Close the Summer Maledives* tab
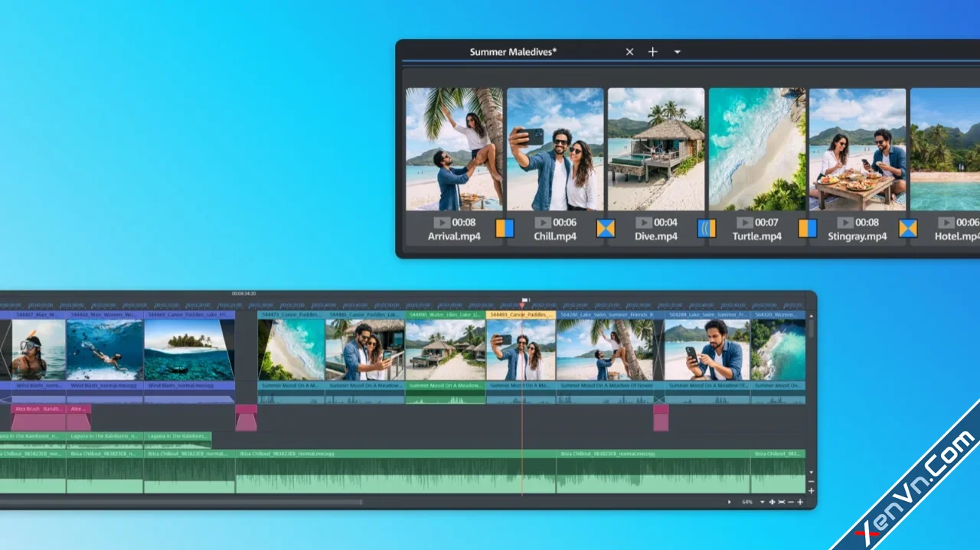 [629, 52]
